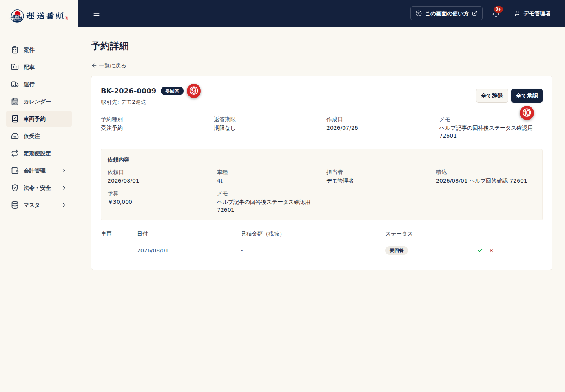Viewport: 565px width, 392px height.
Task: Click the 要回答 badge next to BK-2026-0009
Action: (x=172, y=91)
